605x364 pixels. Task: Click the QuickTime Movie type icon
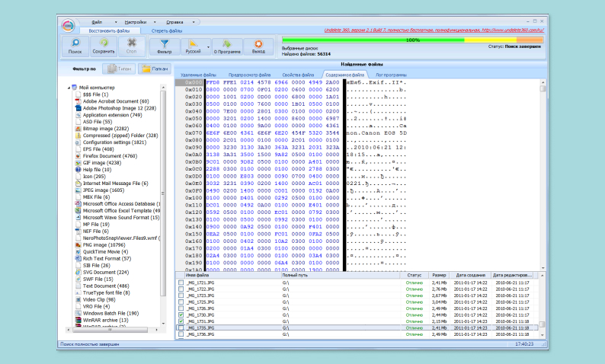click(x=78, y=252)
